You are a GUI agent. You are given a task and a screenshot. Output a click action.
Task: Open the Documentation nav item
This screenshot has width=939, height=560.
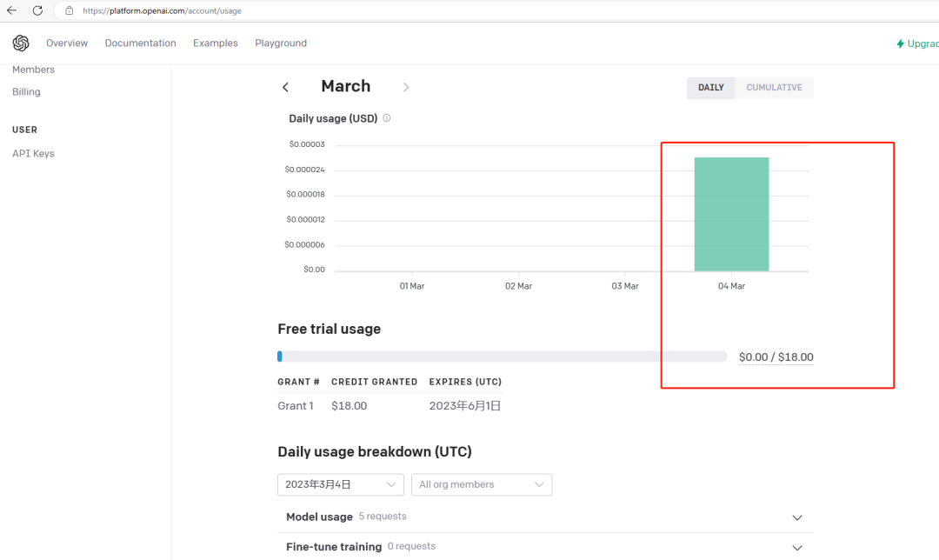141,43
